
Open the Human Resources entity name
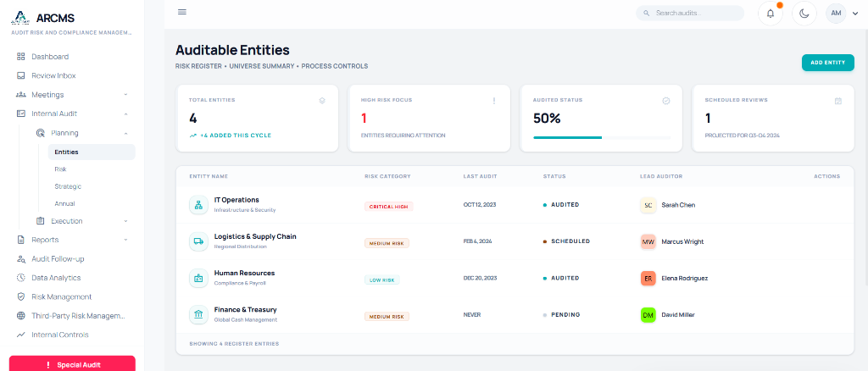pos(244,273)
